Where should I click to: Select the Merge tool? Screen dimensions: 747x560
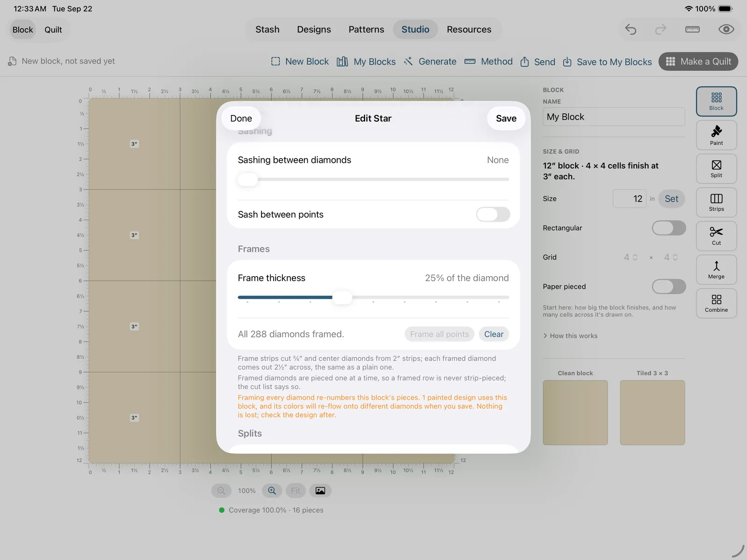716,270
